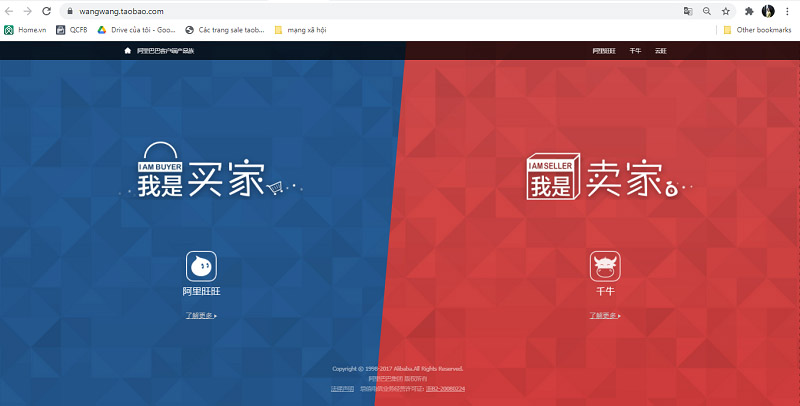Click the AliWangWang blue mascot app icon
Viewport: 800px width, 406px height.
201,266
